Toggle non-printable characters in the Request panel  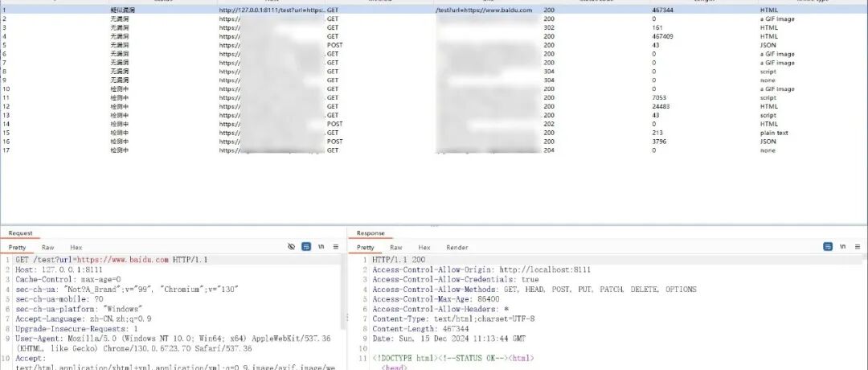coord(291,247)
